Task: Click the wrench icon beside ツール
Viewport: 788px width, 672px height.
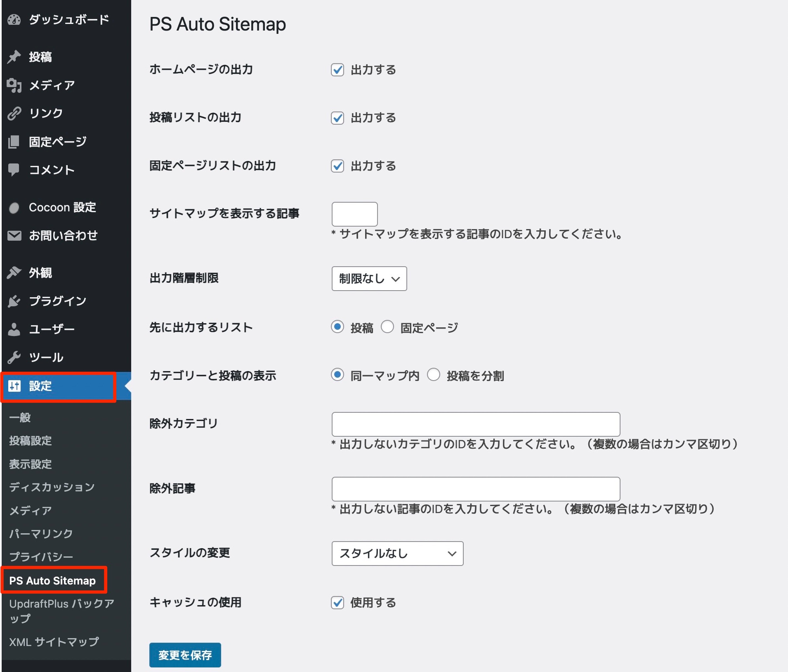Action: [14, 357]
